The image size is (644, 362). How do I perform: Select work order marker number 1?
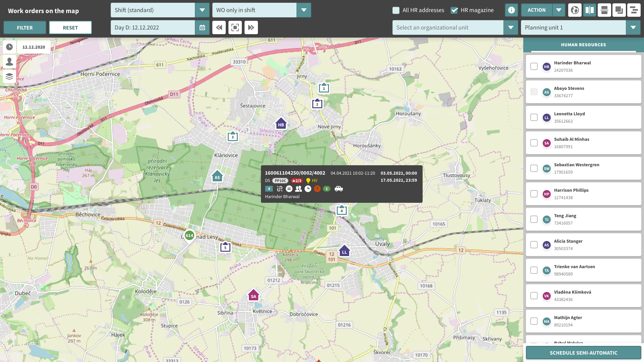pyautogui.click(x=324, y=88)
